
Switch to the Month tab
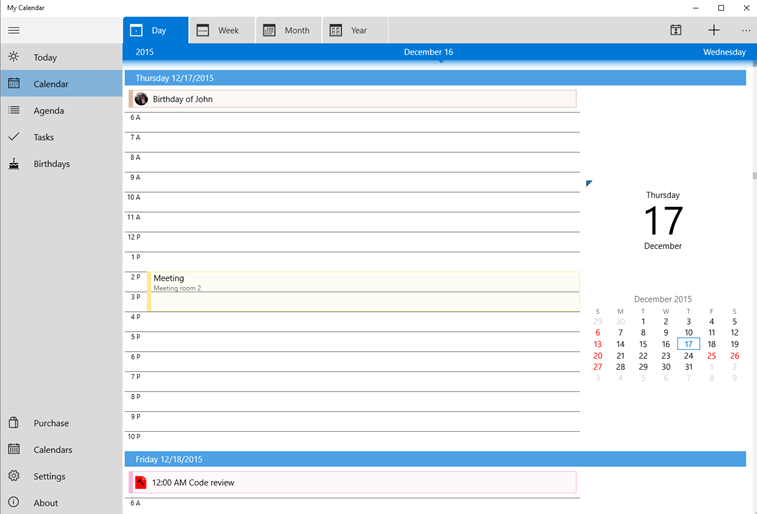(289, 30)
